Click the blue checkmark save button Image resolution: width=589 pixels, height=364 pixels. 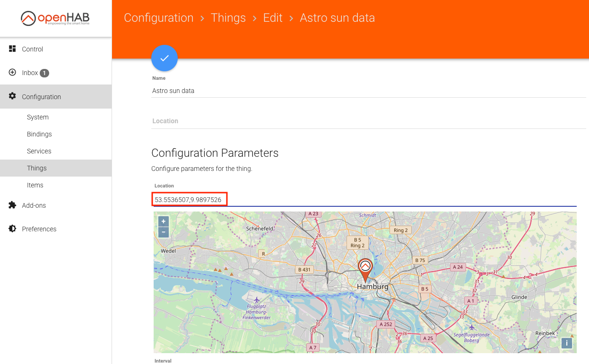[165, 58]
